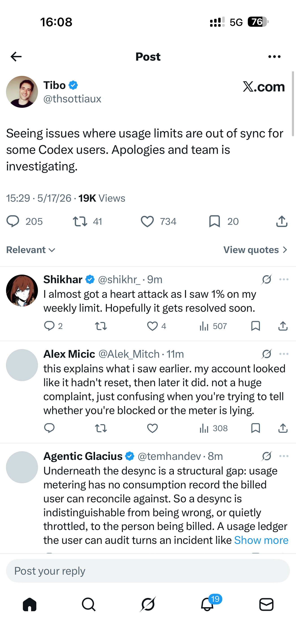Tap the reply bubble showing 205
The width and height of the screenshot is (296, 644).
(x=24, y=221)
